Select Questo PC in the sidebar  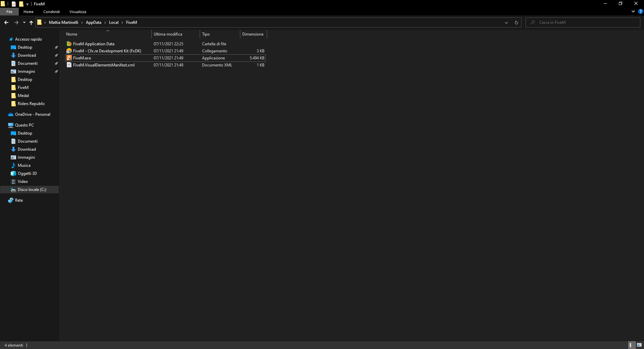[24, 125]
